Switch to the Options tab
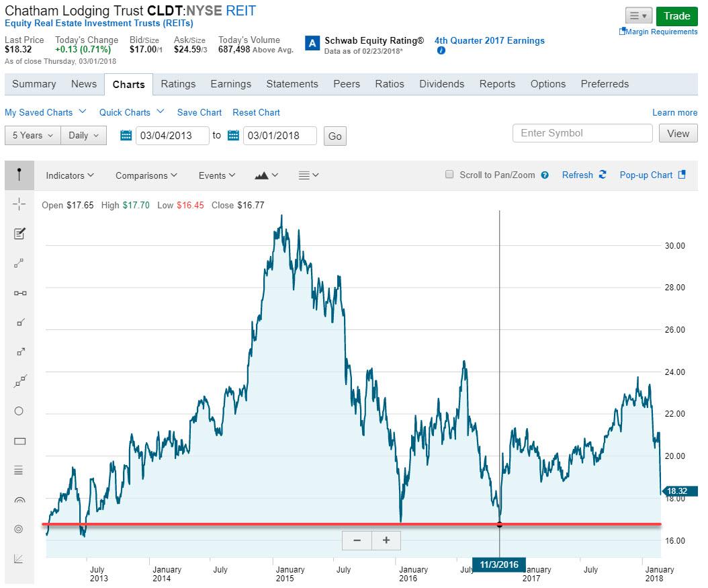The image size is (708, 588). [547, 84]
